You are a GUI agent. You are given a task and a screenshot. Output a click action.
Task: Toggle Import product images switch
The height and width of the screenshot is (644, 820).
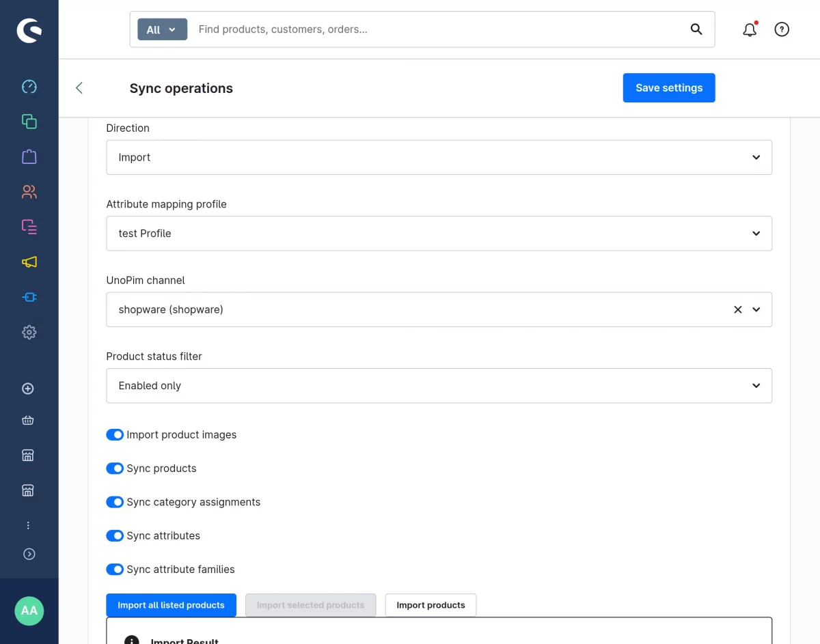(x=115, y=434)
